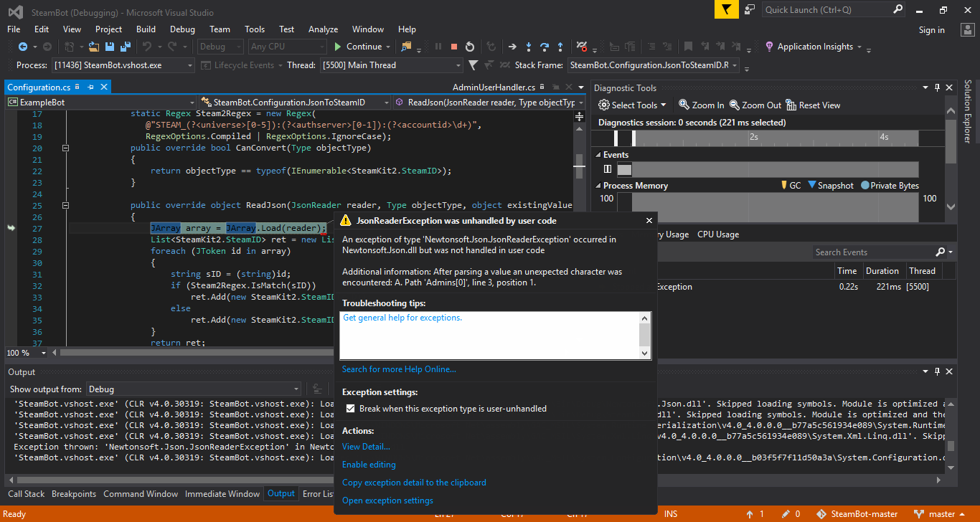Click the Save All toolbar icon
Image resolution: width=980 pixels, height=522 pixels.
(126, 47)
